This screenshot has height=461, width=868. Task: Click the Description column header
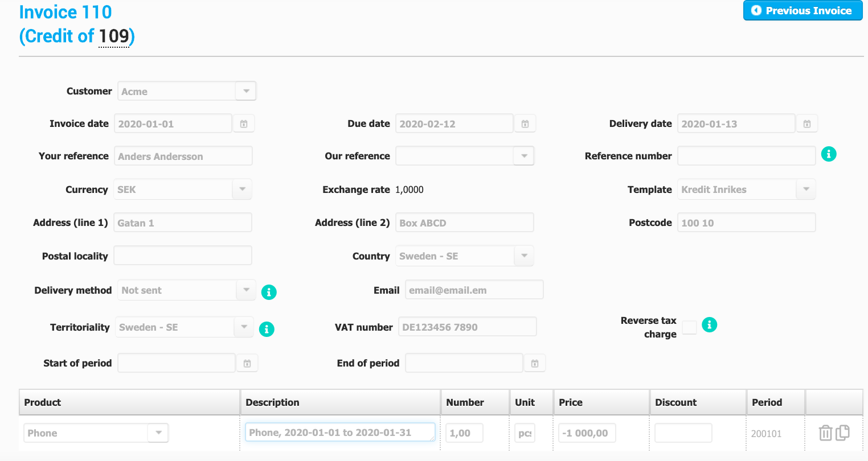341,402
